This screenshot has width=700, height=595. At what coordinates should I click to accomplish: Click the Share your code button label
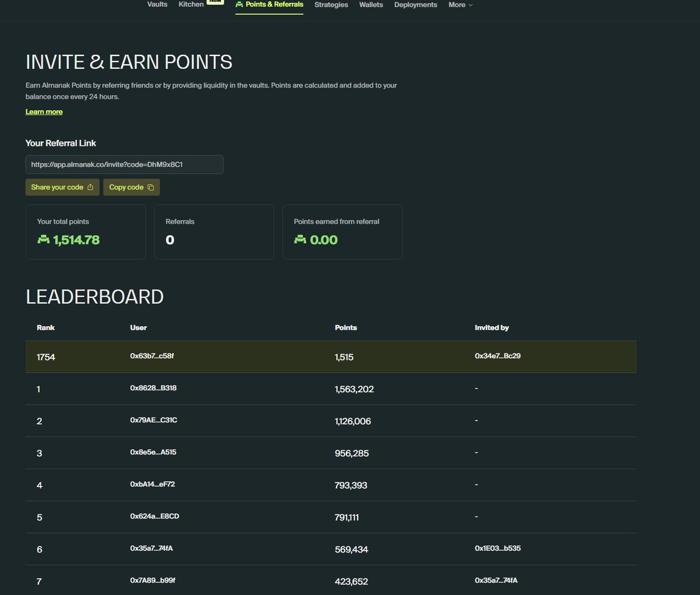(57, 187)
